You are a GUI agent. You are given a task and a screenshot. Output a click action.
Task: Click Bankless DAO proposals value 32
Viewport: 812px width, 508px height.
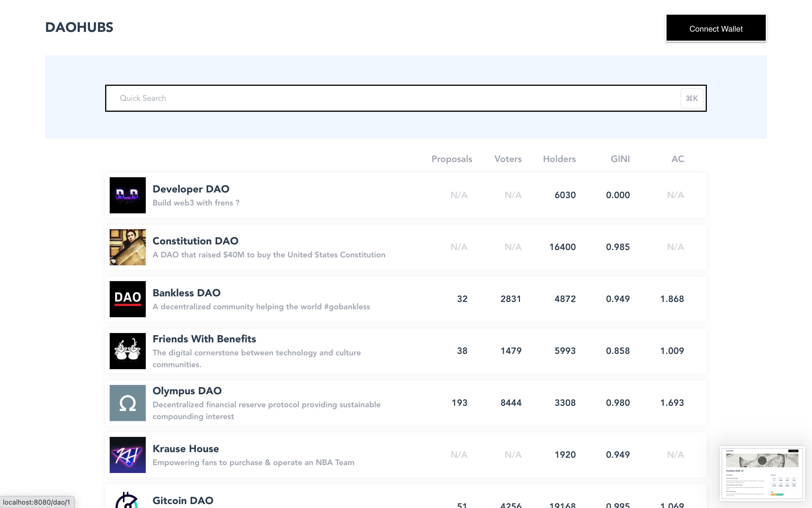coord(462,299)
